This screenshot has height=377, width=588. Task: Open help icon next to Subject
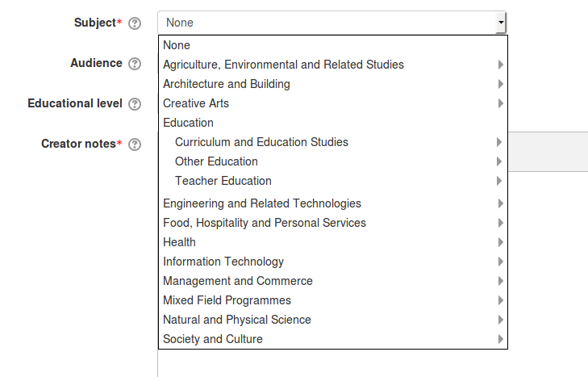[x=135, y=23]
